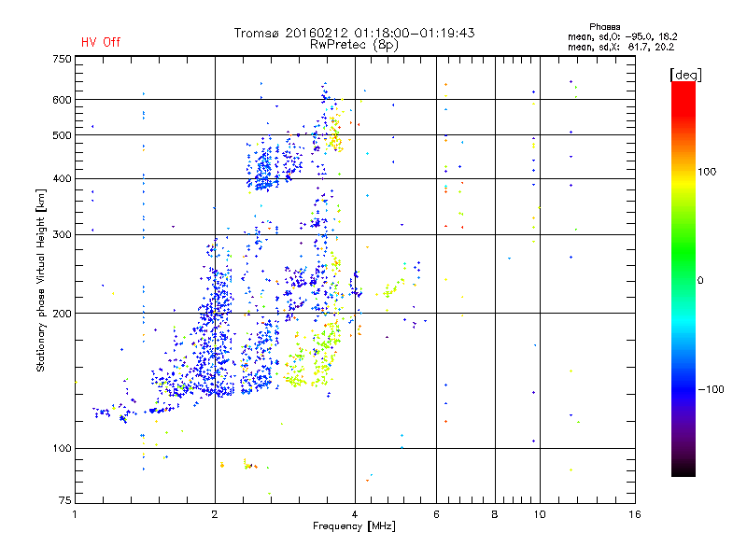This screenshot has height=560, width=747.
Task: Click the colorbar '-100' tick label
Action: point(712,389)
